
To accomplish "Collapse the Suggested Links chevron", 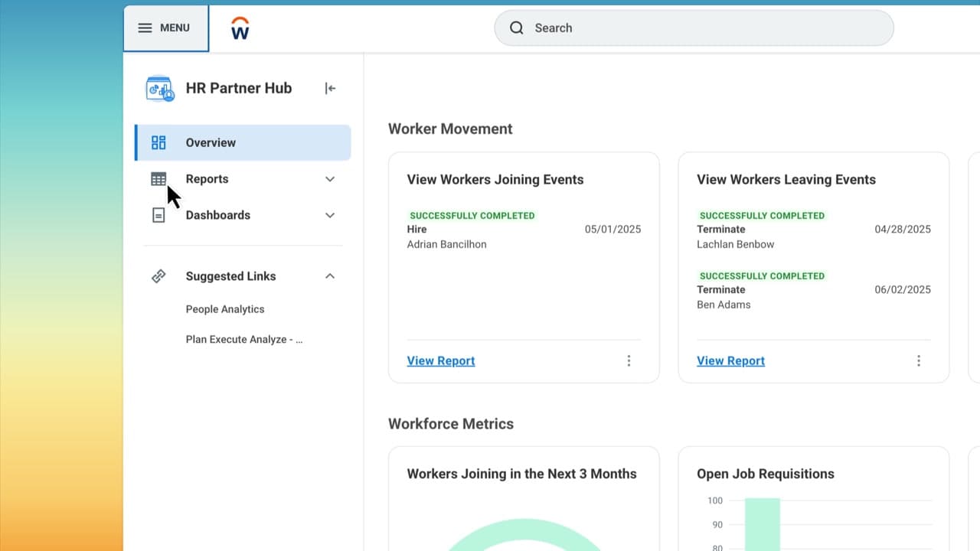I will coord(330,276).
